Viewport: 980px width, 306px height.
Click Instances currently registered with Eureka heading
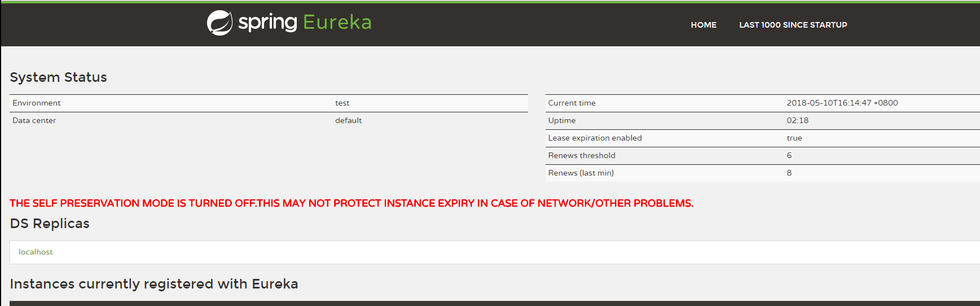click(x=154, y=284)
